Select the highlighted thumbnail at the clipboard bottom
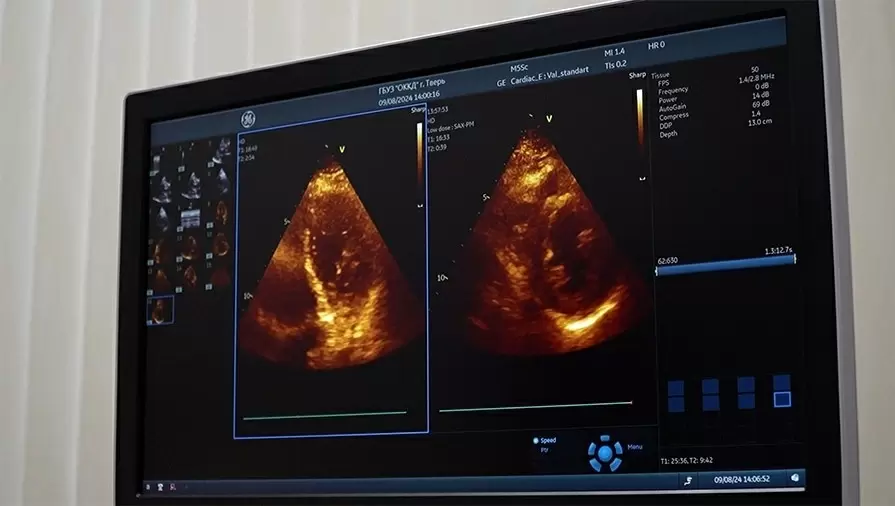Screen dimensions: 895x506 click(160, 310)
